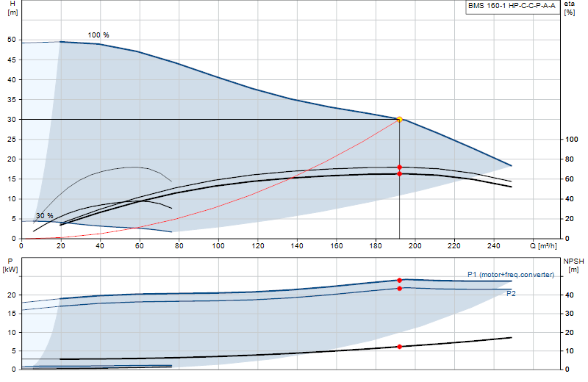Click the "eta [%]" axis title
Screen dimensions: 588x382
tap(569, 8)
